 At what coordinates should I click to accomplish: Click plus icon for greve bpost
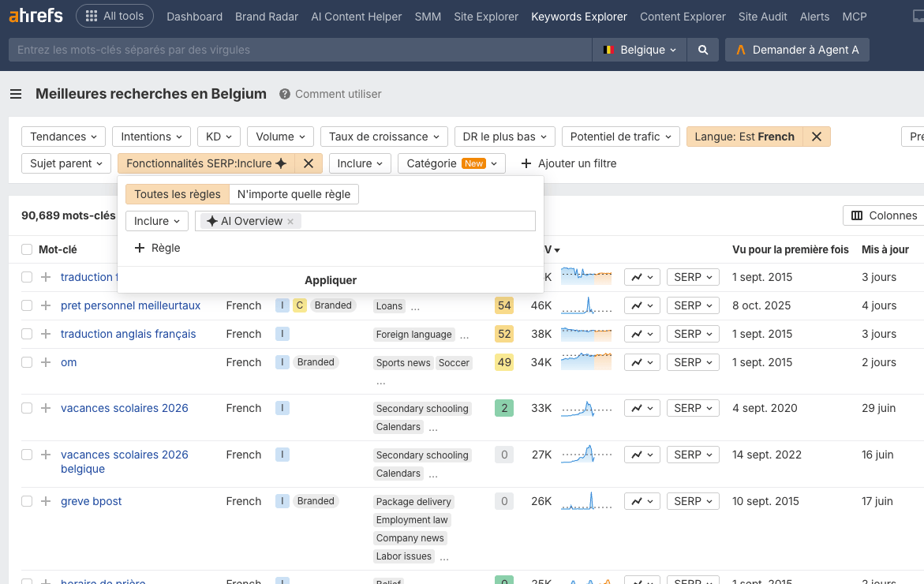[x=46, y=501]
